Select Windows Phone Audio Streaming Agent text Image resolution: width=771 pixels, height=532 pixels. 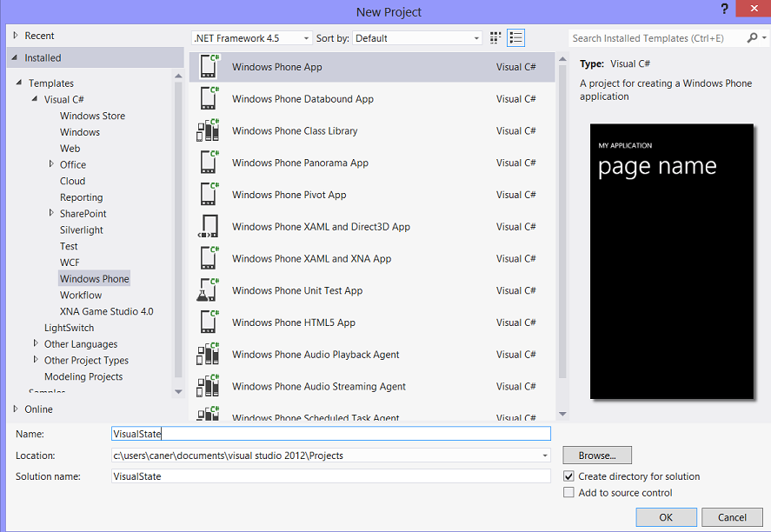[319, 387]
